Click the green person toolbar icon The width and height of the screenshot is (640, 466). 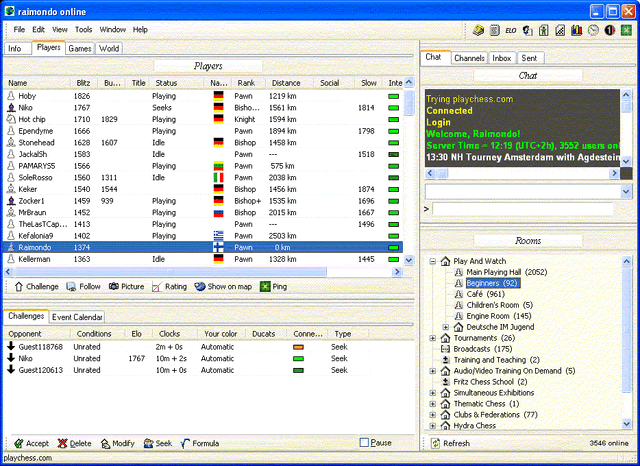pyautogui.click(x=544, y=30)
